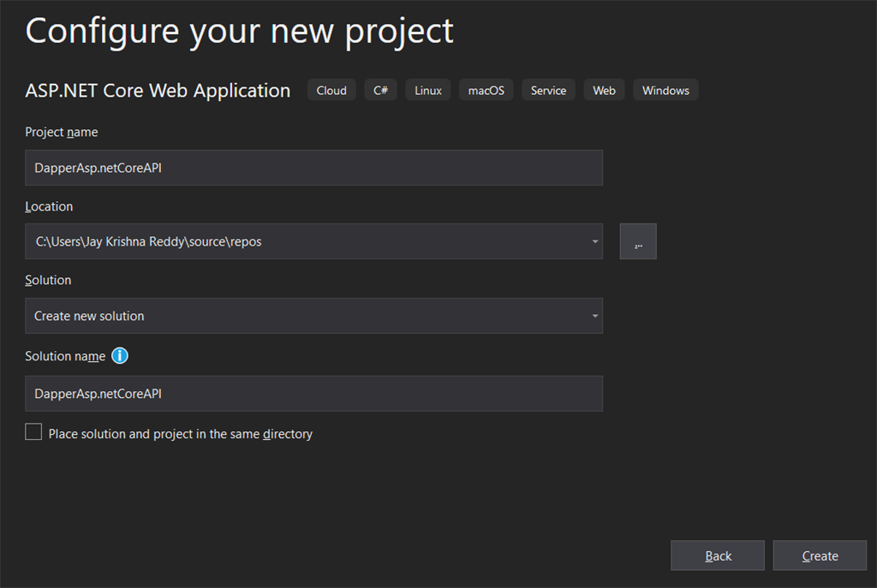The height and width of the screenshot is (588, 877).
Task: Select the Service tag
Action: (x=548, y=90)
